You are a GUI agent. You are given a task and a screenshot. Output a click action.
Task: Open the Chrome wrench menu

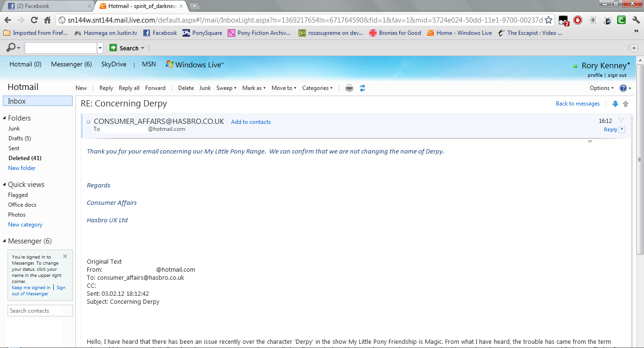pyautogui.click(x=636, y=20)
